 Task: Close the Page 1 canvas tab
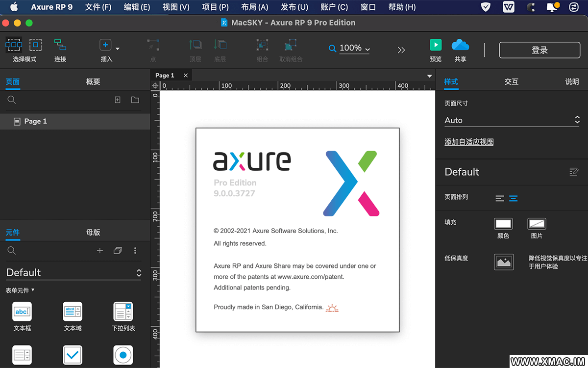[x=185, y=75]
